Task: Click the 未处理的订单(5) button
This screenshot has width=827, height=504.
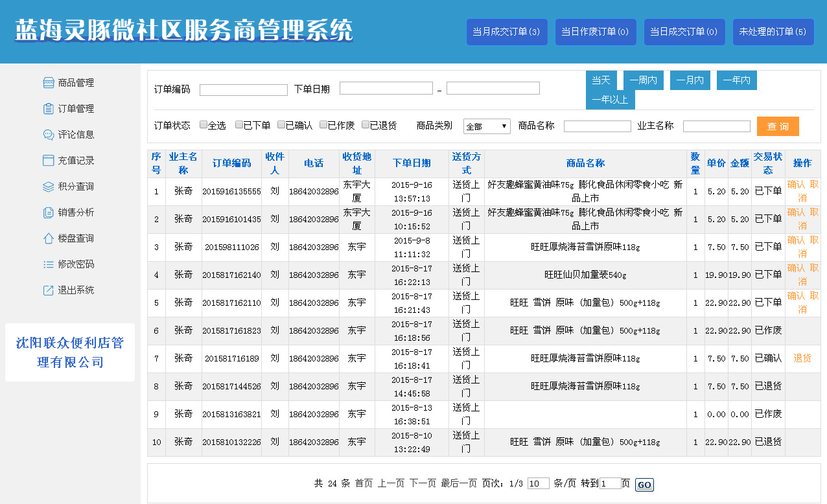Action: click(x=773, y=32)
